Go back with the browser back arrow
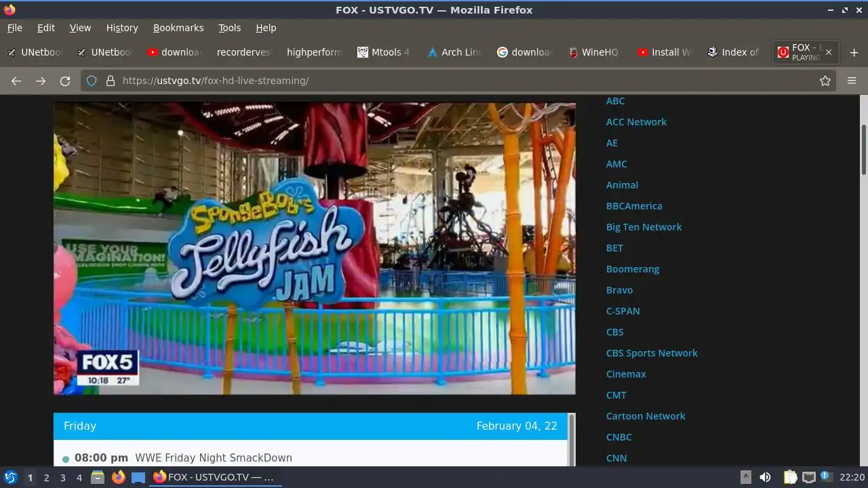 tap(16, 81)
